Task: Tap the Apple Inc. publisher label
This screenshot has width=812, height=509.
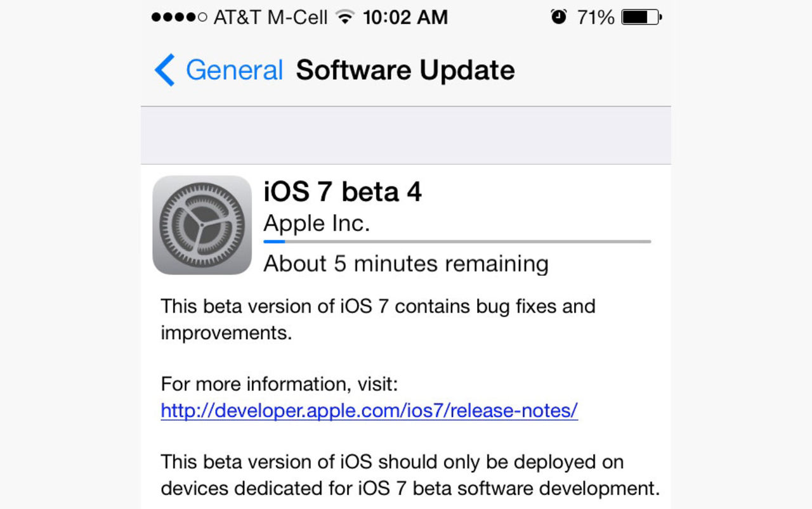Action: tap(316, 223)
